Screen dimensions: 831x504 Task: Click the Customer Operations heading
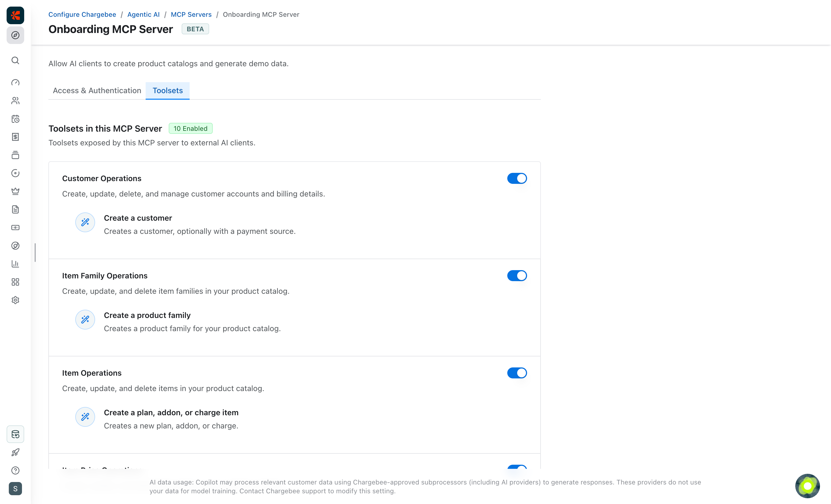coord(101,178)
